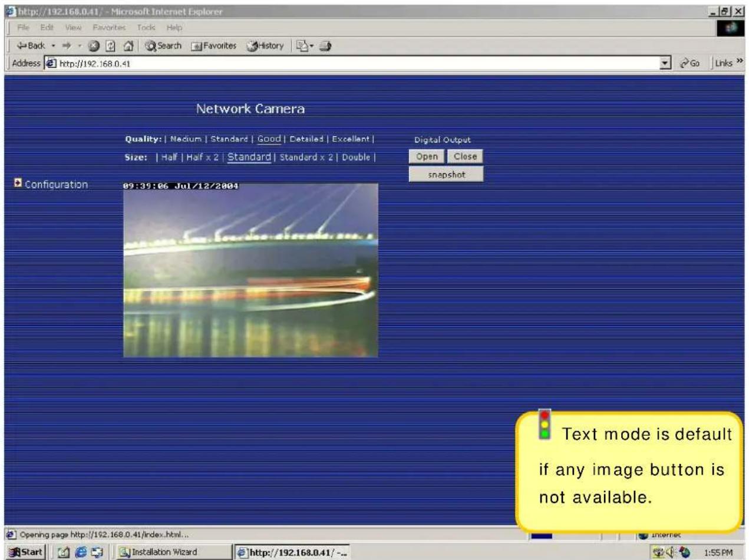The height and width of the screenshot is (560, 749).
Task: Click the "Network Camera" heading text
Action: coord(250,109)
